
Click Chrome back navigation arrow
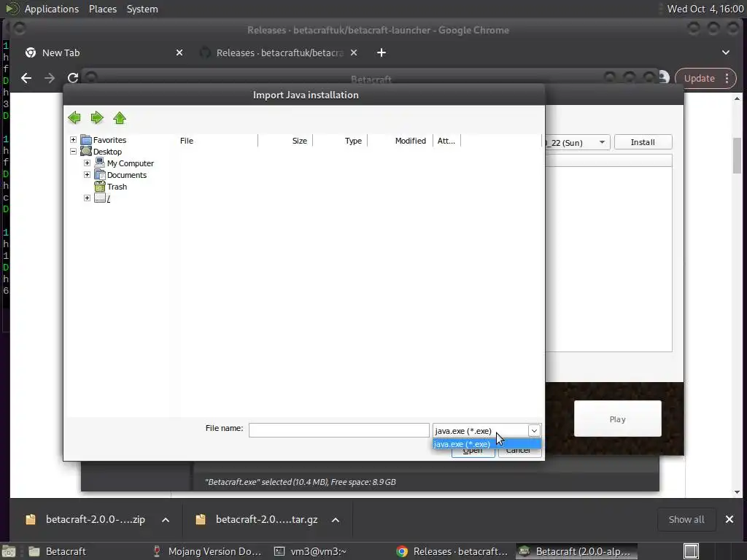coord(26,78)
